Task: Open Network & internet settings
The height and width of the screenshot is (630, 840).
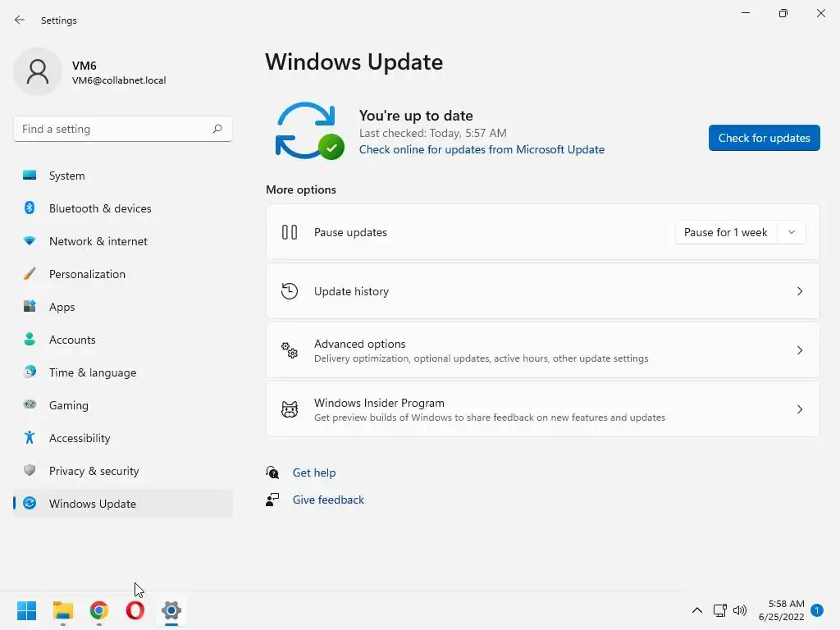Action: (123, 241)
